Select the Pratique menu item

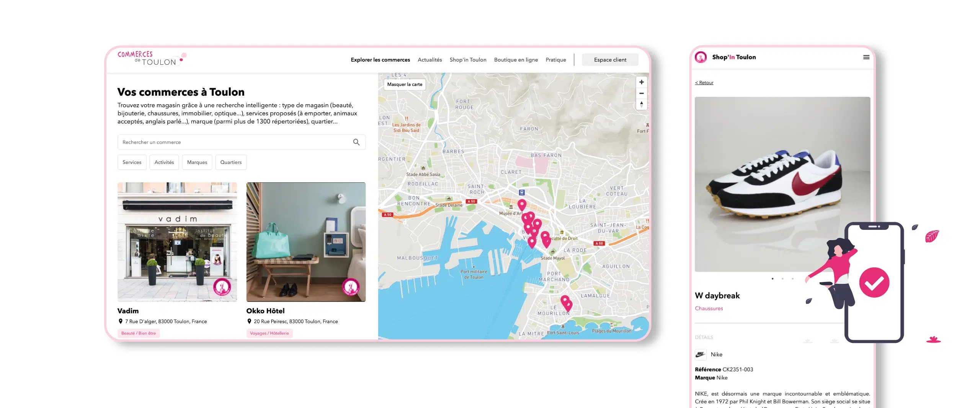[555, 60]
